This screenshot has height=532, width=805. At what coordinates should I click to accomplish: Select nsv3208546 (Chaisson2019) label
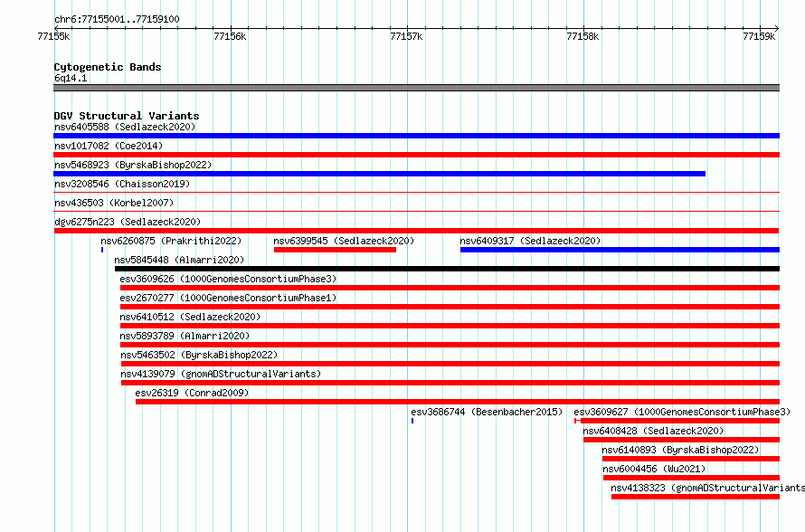click(x=122, y=184)
